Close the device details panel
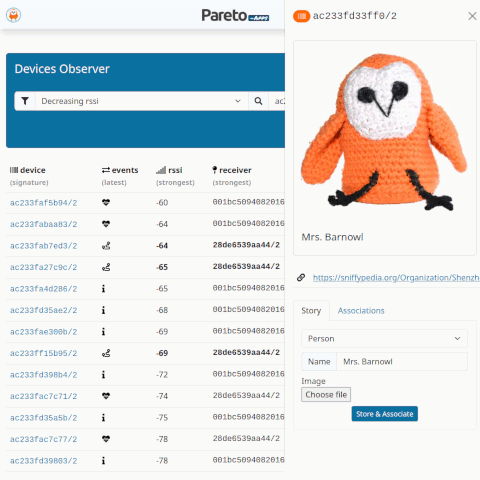The image size is (480, 480). point(472,16)
